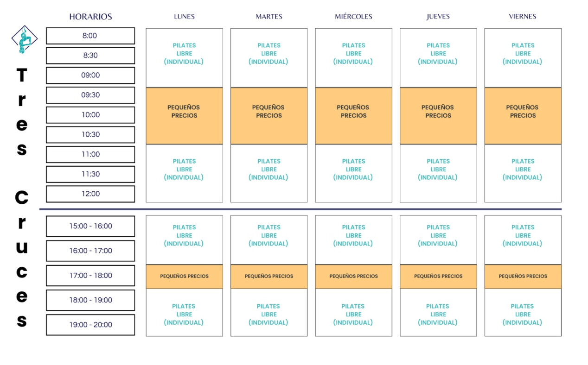This screenshot has height=365, width=588.
Task: Click Friday's 17:00 Pequeños Precios orange bar
Action: click(x=523, y=276)
